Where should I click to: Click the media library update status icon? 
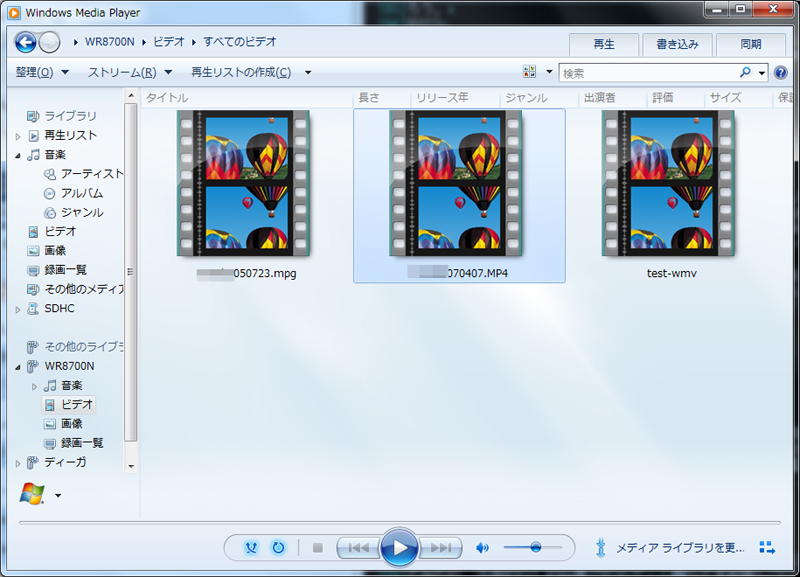[x=601, y=548]
